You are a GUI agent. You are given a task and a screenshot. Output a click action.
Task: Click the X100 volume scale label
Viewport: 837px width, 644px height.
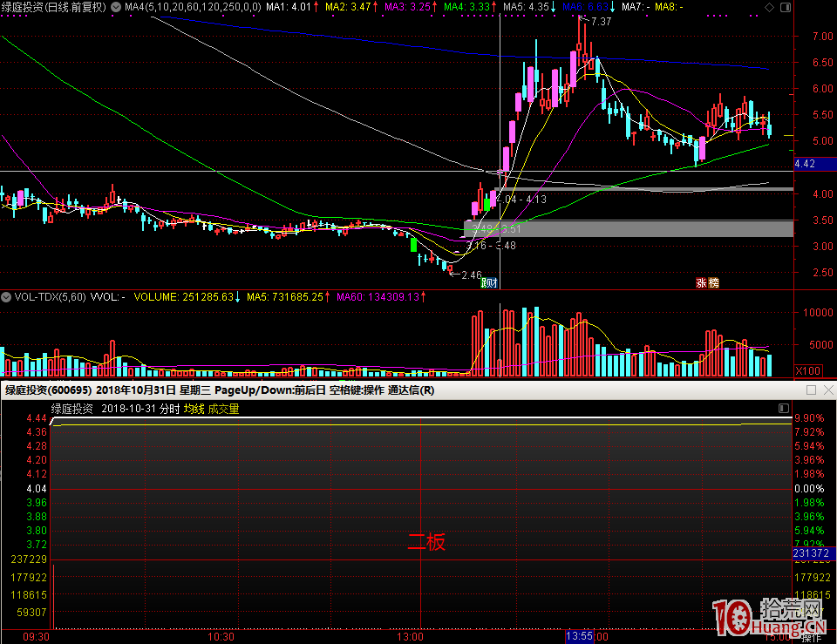pos(808,370)
